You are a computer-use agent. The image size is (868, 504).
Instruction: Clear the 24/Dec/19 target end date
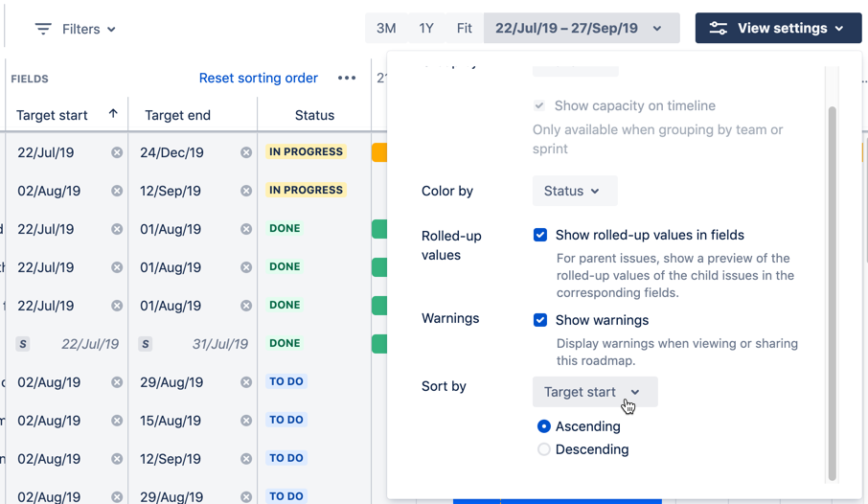[246, 152]
